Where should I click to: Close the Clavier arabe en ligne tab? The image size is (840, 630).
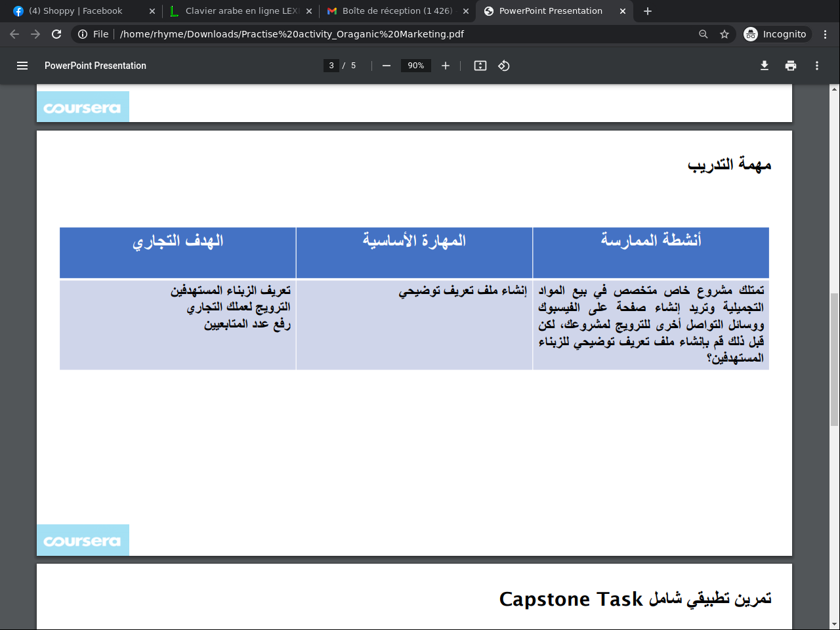coord(309,11)
